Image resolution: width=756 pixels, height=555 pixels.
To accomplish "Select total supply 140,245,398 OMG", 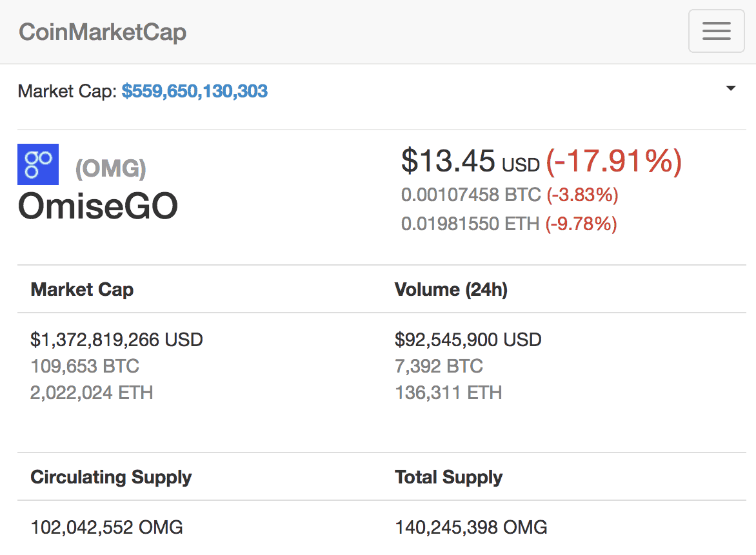I will coord(471,527).
